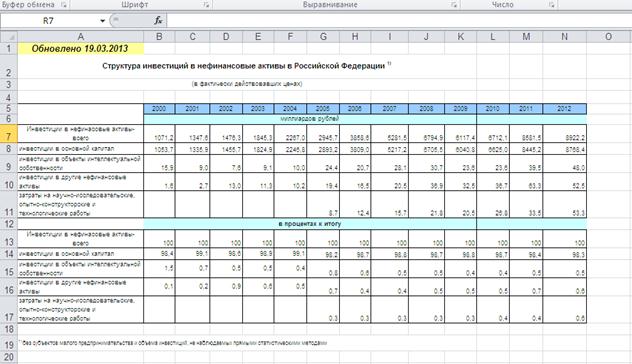The image size is (632, 364).
Task: Click the 'миллиардов рублей' band
Action: click(x=310, y=119)
